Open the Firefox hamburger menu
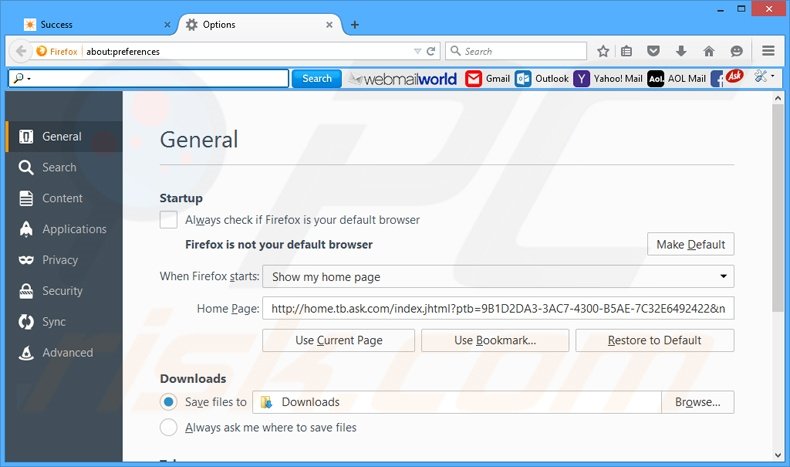Image resolution: width=790 pixels, height=467 pixels. [768, 51]
